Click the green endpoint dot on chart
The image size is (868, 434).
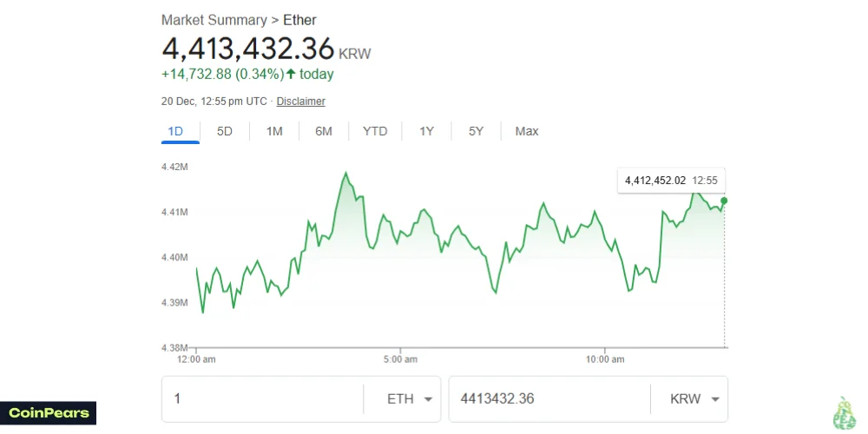(x=725, y=201)
